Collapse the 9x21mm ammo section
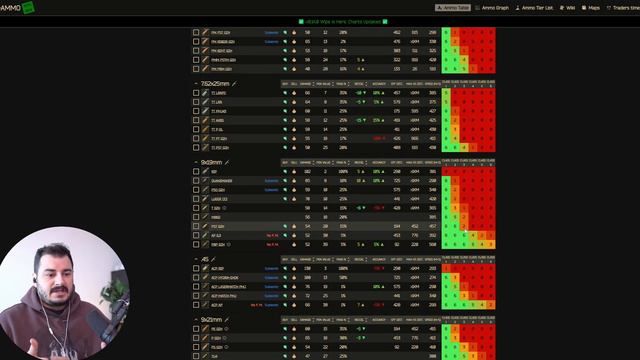The height and width of the screenshot is (360, 640). (196, 320)
